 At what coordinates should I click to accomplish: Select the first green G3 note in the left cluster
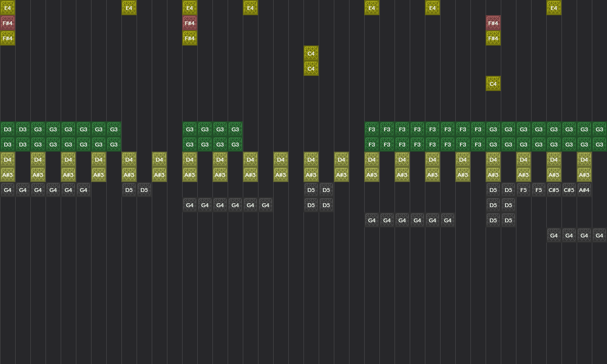38,129
